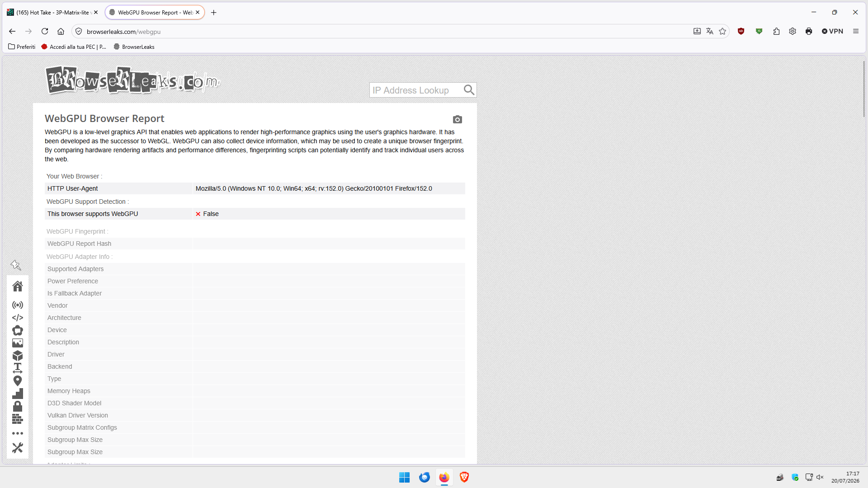This screenshot has height=488, width=868.
Task: Click the translate page icon
Action: coord(710,32)
